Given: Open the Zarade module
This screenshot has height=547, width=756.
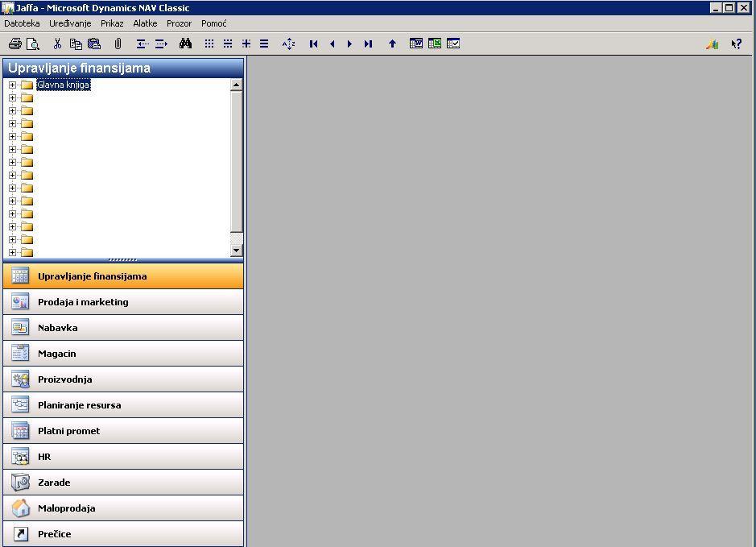Looking at the screenshot, I should [x=123, y=483].
